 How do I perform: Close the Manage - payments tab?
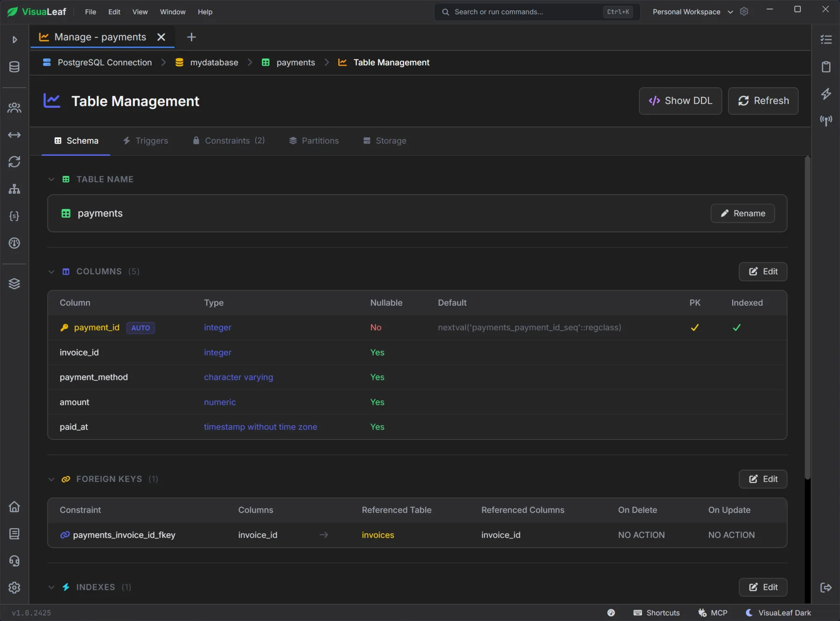pos(161,37)
